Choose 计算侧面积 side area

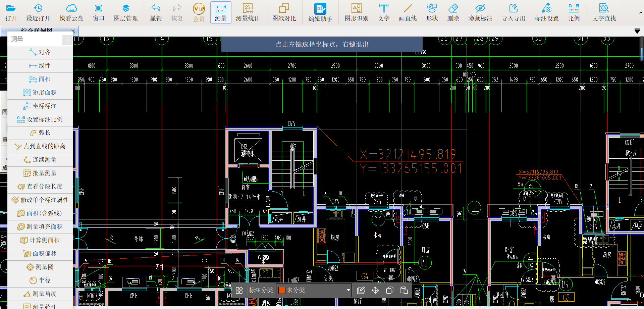pyautogui.click(x=40, y=240)
